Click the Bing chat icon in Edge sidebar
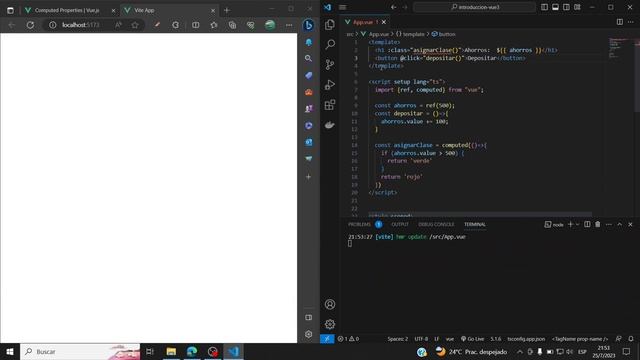The height and width of the screenshot is (360, 640). 309,25
